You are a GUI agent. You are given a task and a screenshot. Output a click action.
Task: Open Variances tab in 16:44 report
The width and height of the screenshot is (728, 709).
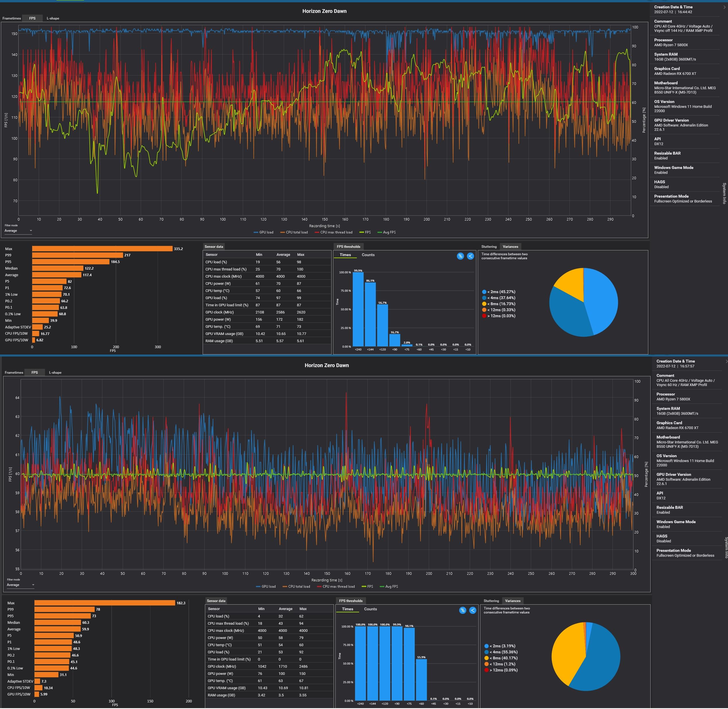coord(510,246)
